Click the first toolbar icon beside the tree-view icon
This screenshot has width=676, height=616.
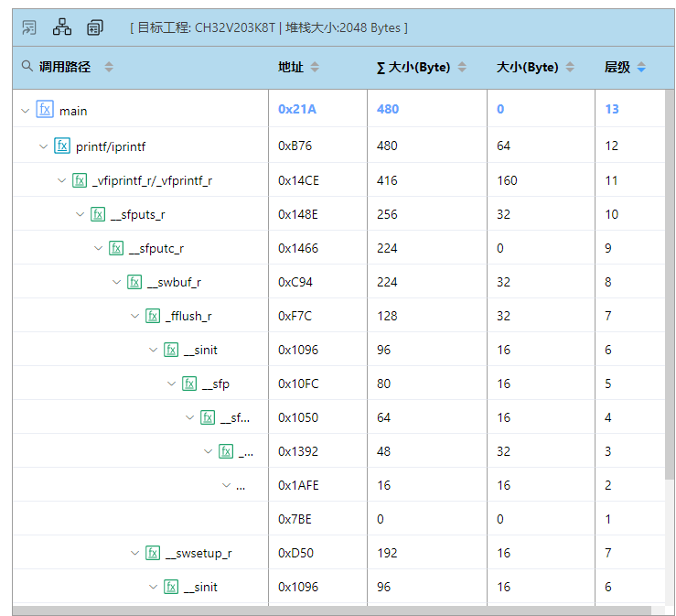point(29,27)
